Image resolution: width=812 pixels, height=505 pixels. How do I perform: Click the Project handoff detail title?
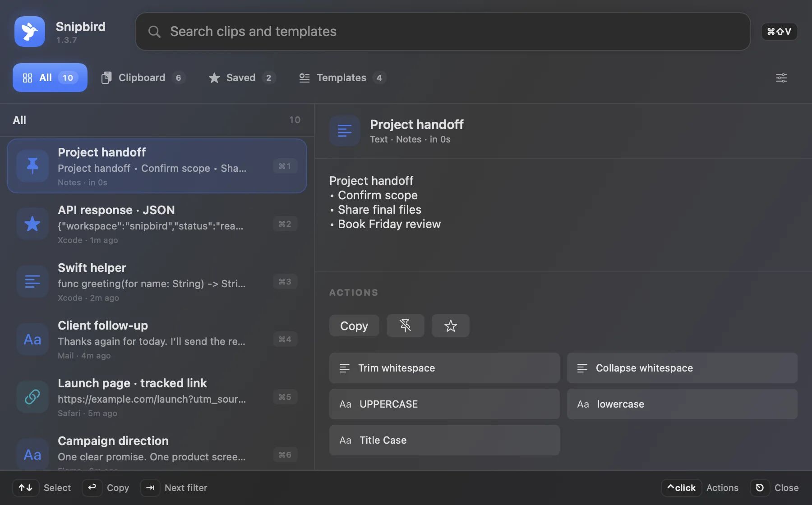417,124
